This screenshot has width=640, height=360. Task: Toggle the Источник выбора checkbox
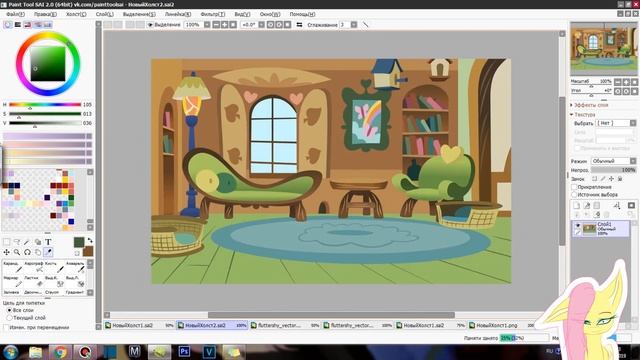(574, 195)
